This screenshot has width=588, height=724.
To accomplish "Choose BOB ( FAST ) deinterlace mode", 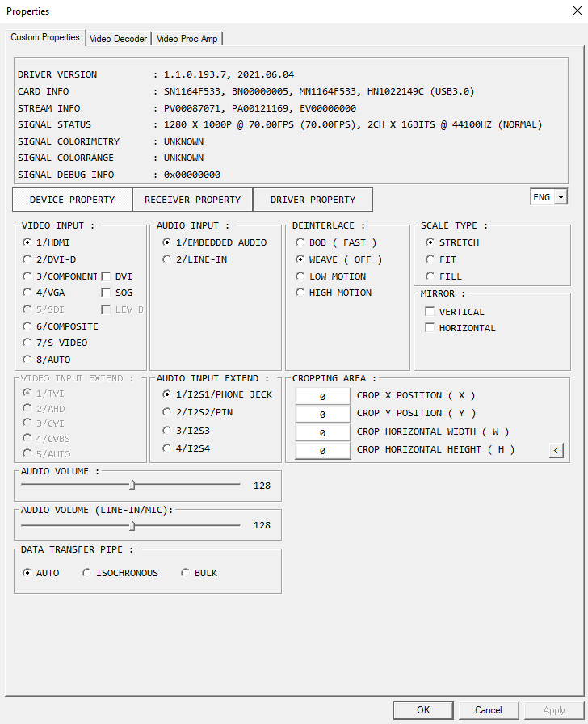I will click(x=300, y=242).
